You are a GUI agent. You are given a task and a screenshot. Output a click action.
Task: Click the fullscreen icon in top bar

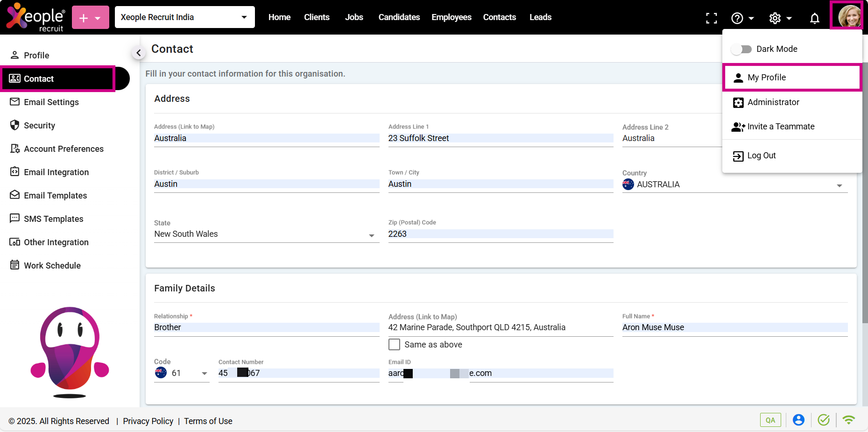point(711,18)
